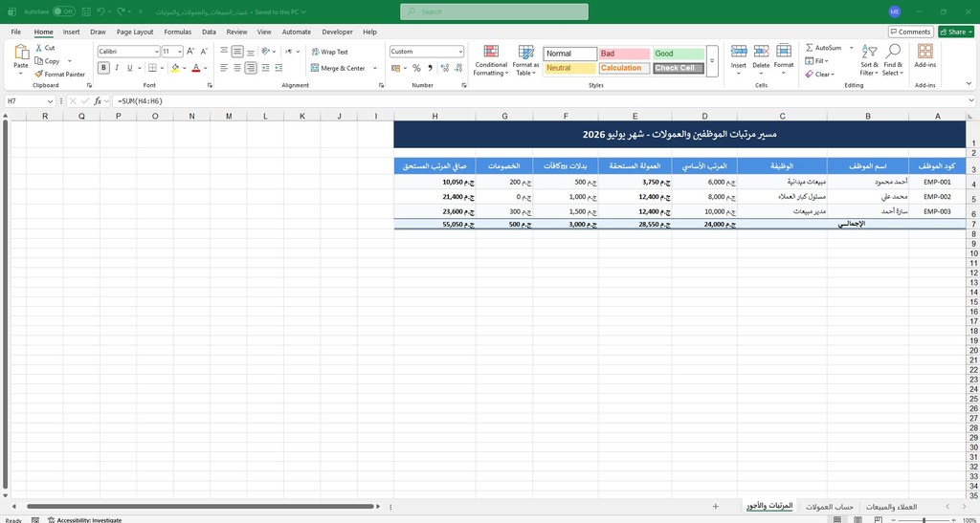980x523 pixels.
Task: Expand the Name Box dropdown next to H7
Action: coord(50,100)
